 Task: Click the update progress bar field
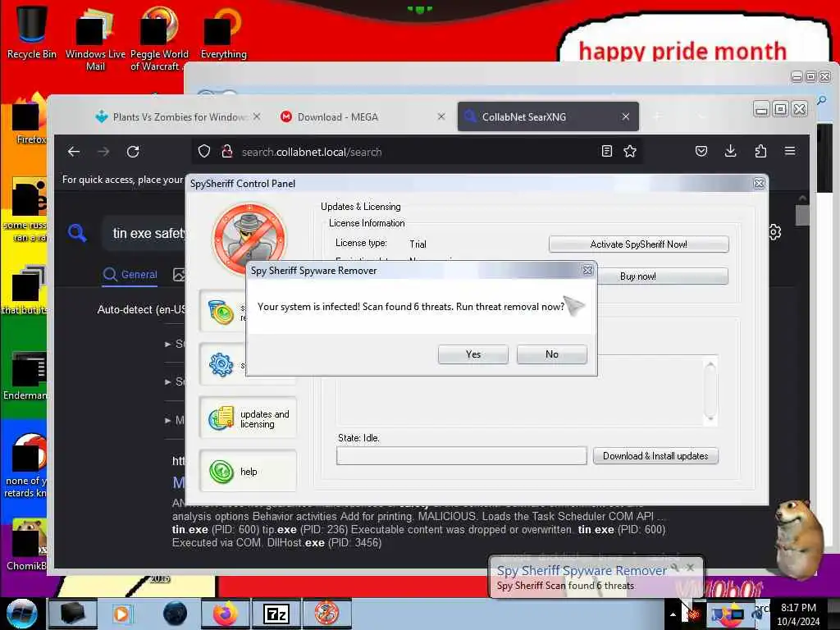tap(461, 456)
